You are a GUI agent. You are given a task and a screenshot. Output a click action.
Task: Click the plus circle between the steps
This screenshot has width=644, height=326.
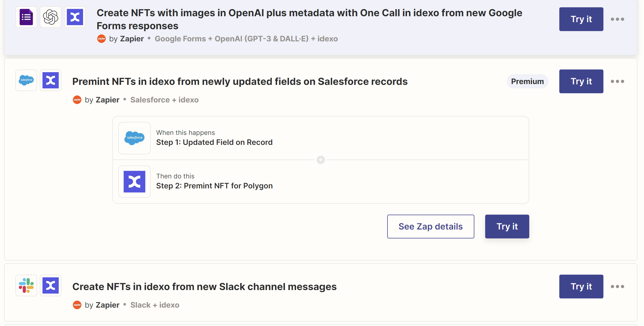[321, 160]
